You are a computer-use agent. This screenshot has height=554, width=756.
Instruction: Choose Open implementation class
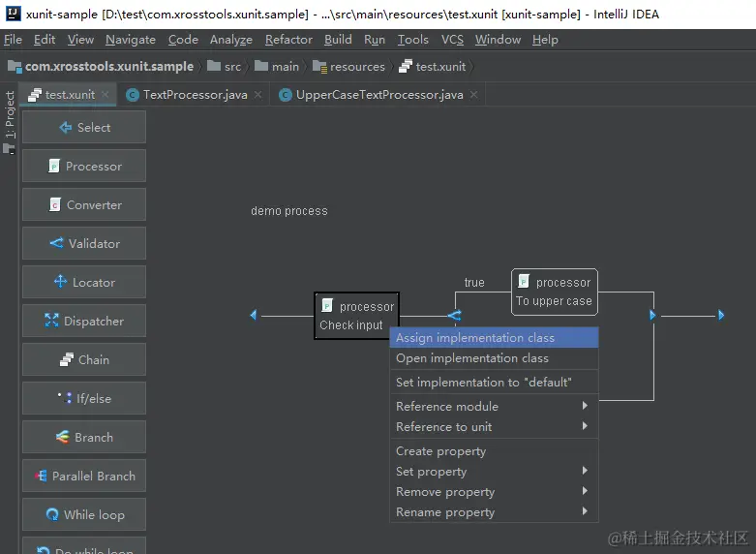pyautogui.click(x=495, y=358)
